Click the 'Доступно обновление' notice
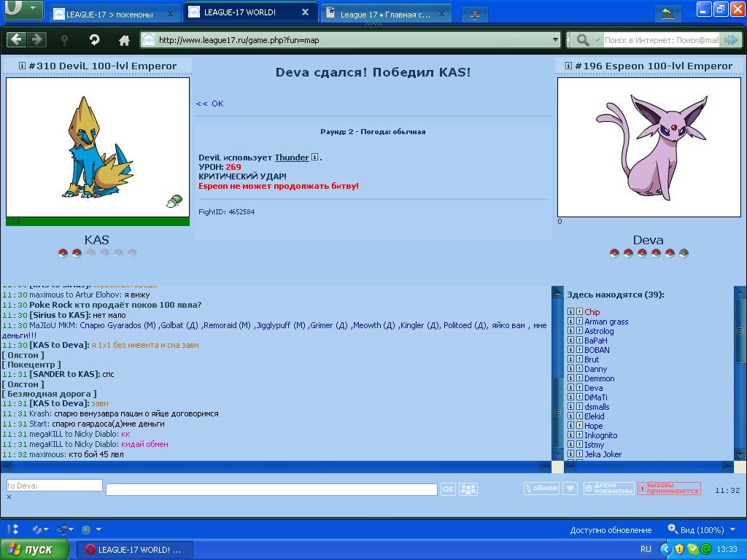 point(611,530)
